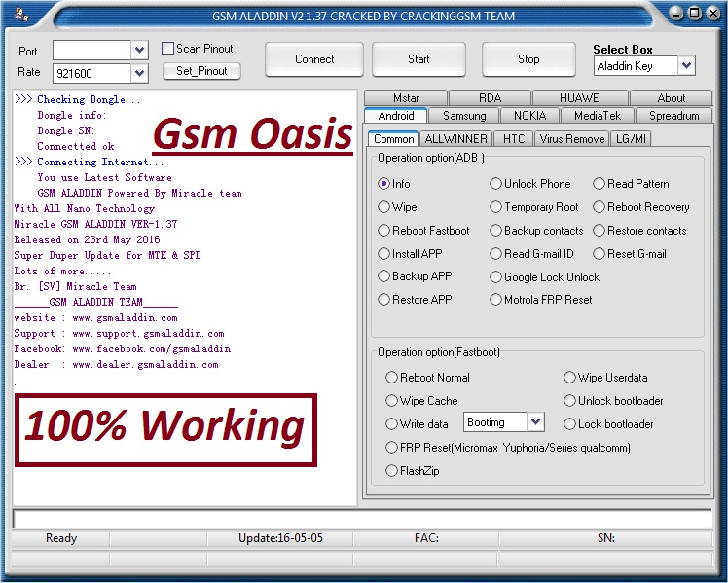Click 'www.support.gsmaladdin.com' in the log
Image resolution: width=728 pixels, height=583 pixels.
pos(148,333)
